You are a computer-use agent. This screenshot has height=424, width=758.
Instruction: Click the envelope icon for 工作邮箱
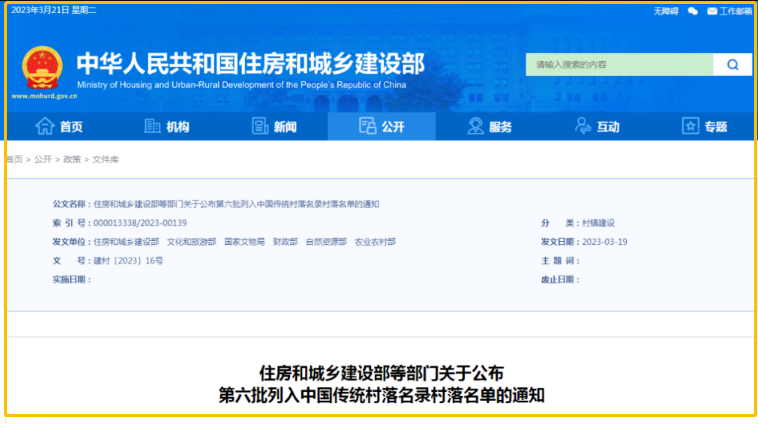coord(711,11)
